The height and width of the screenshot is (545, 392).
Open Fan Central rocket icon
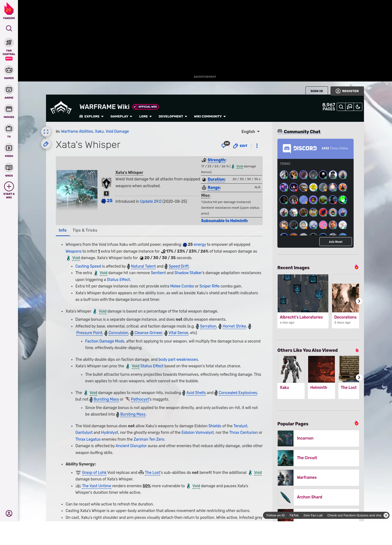9,43
